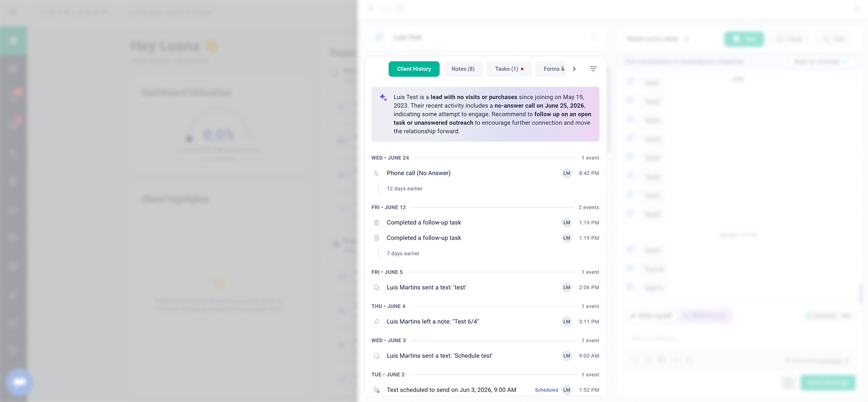Open Luis Martins sent a text: 'Schedule test'
This screenshot has width=868, height=402.
(x=440, y=356)
